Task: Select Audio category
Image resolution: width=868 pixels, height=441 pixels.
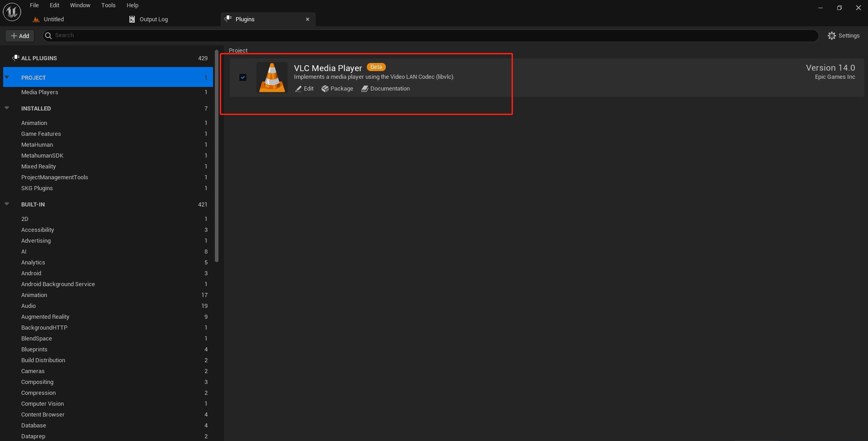Action: pyautogui.click(x=108, y=306)
